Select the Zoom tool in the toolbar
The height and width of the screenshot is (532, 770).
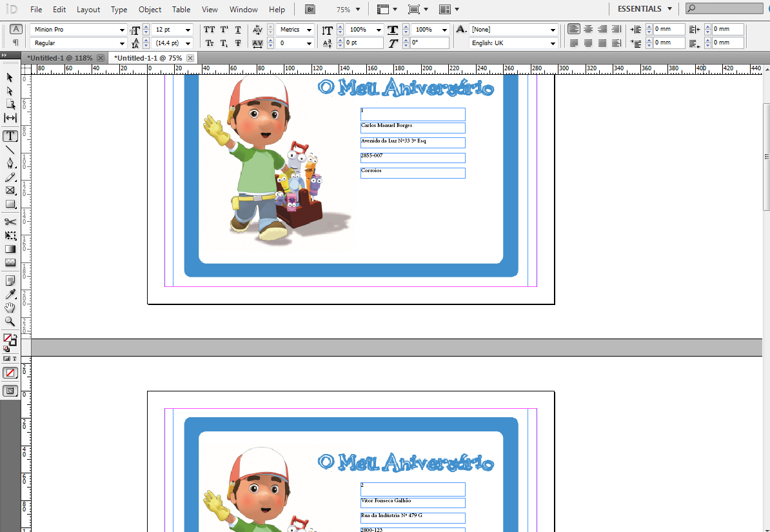10,322
